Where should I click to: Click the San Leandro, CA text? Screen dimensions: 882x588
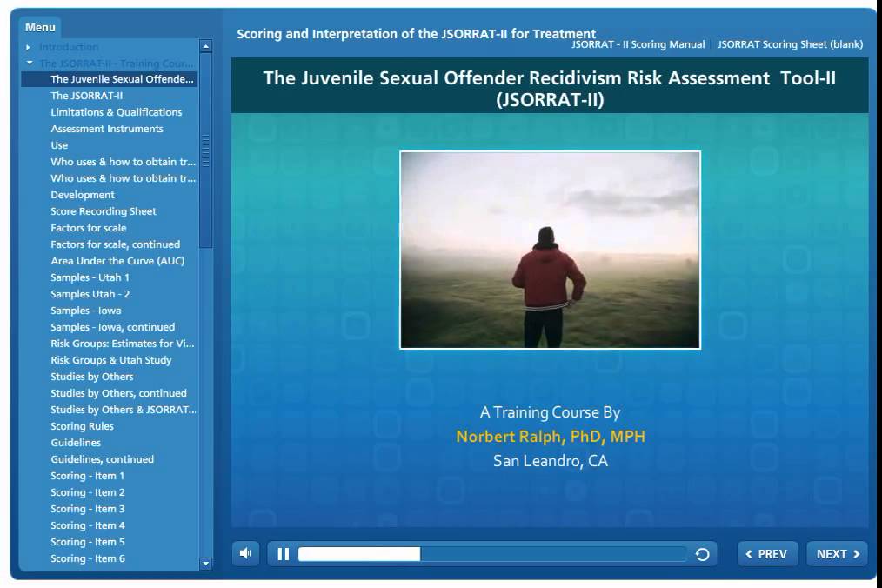(550, 461)
